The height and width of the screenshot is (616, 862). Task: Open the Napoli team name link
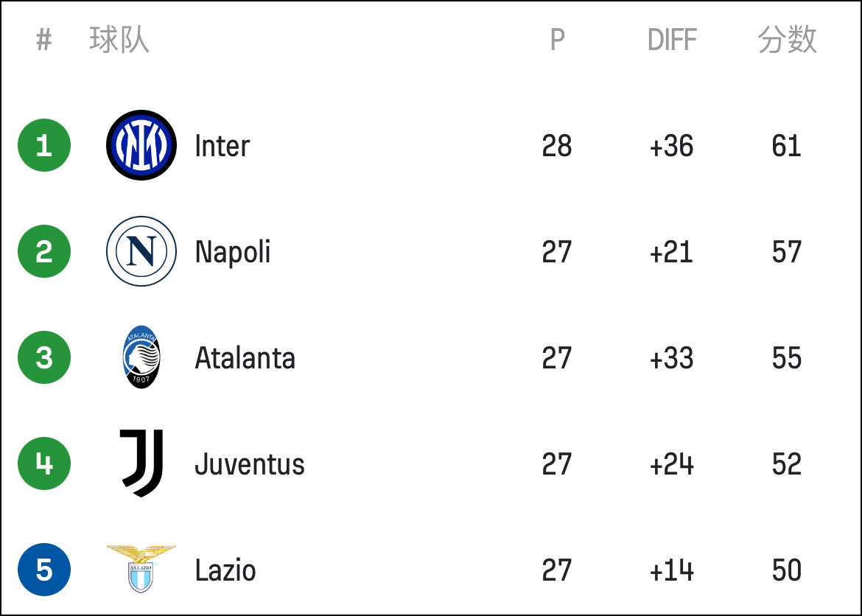[x=233, y=253]
